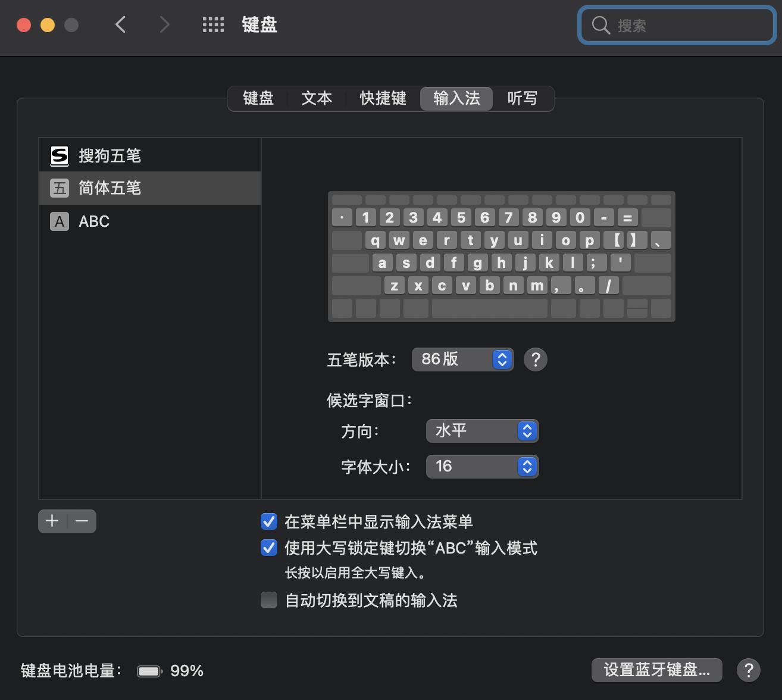Image resolution: width=782 pixels, height=700 pixels.
Task: Open the 五笔版本 dropdown showing 86版
Action: tap(462, 360)
